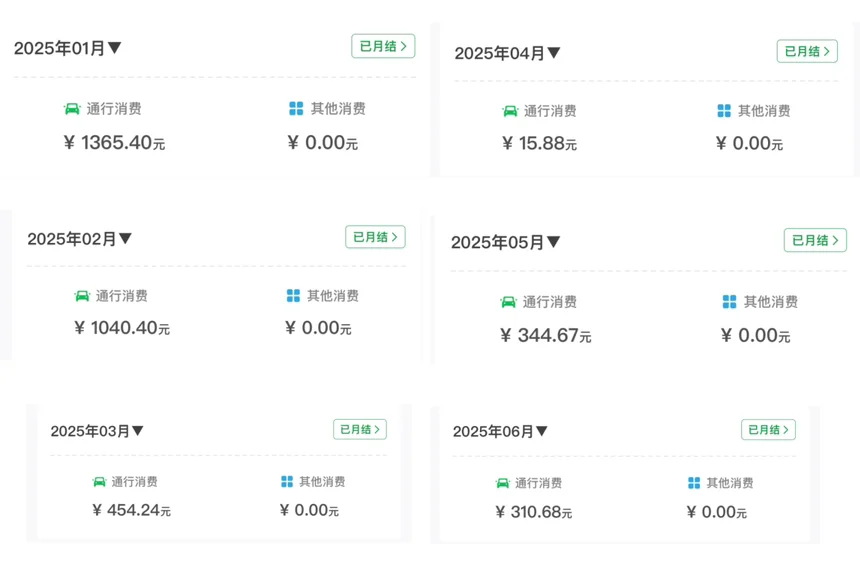Viewport: 860px width, 574px height.
Task: Click green car icon in 2025年03月 card
Action: (99, 482)
